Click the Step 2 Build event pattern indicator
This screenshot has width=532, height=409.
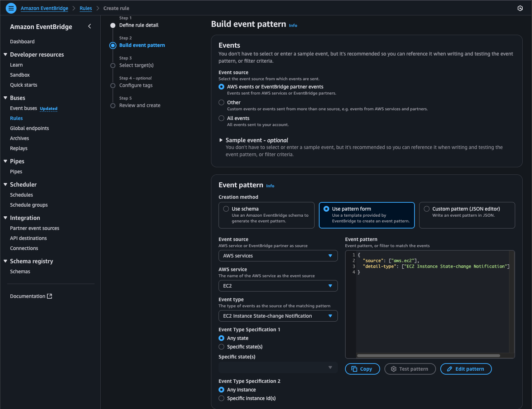(x=113, y=45)
